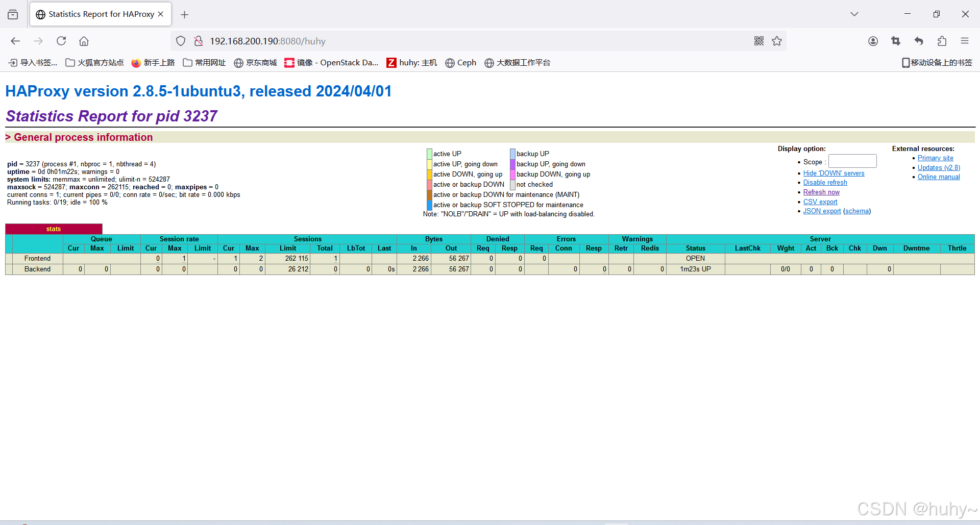Click the Hide 'DOWN' servers link

pos(834,173)
